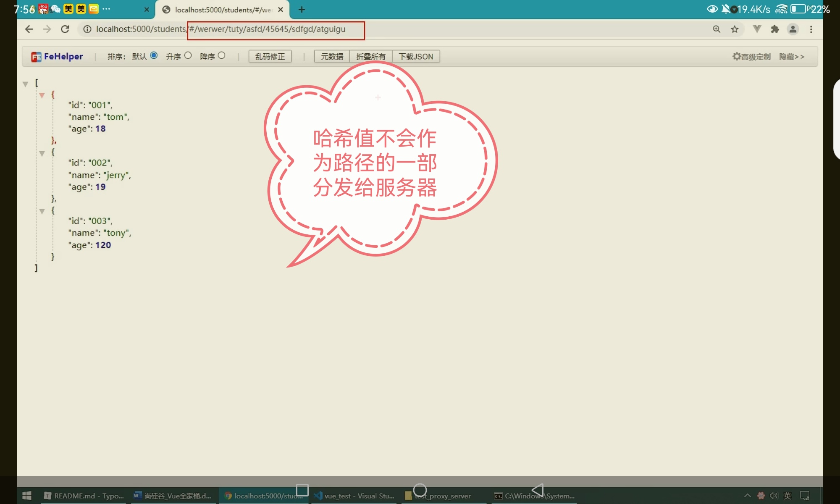This screenshot has width=840, height=504.
Task: Open Chrome three-dot menu
Action: coord(811,29)
